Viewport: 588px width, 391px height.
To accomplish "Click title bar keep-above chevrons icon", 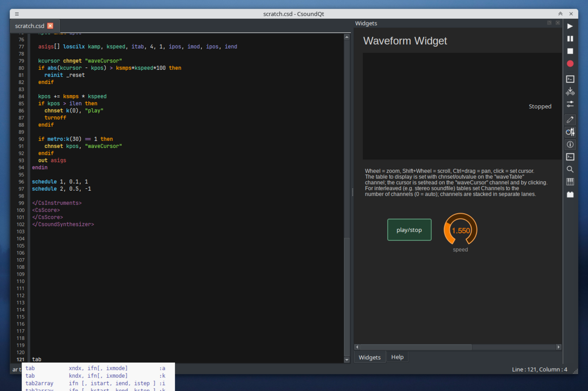I will 560,14.
